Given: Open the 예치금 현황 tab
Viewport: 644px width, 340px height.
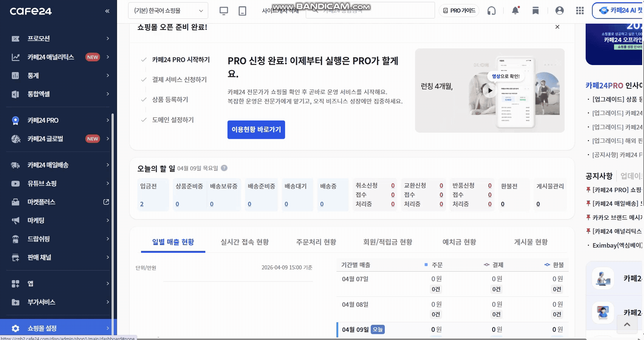Looking at the screenshot, I should (x=459, y=242).
